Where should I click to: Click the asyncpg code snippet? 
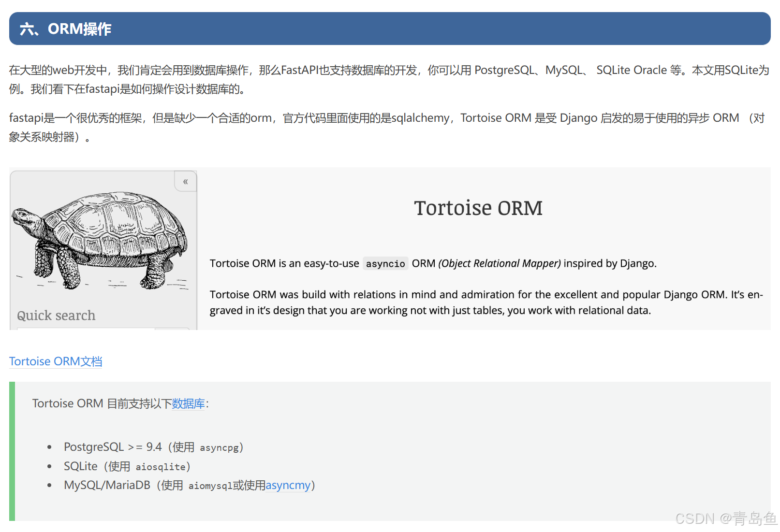221,447
